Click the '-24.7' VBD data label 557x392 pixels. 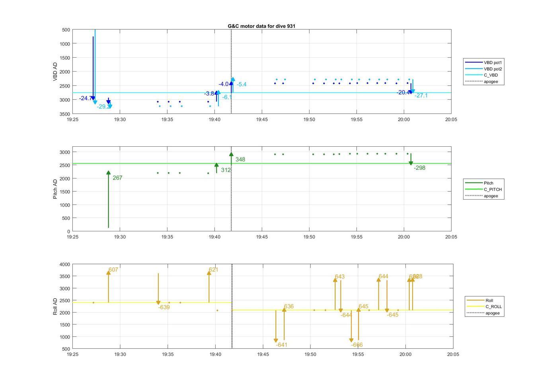click(x=85, y=98)
